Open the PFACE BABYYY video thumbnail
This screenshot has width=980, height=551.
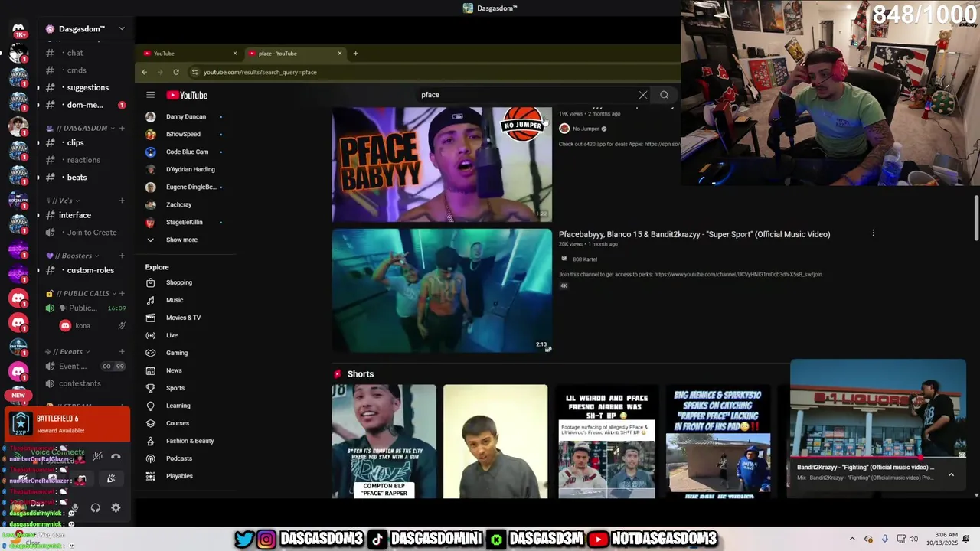click(x=442, y=165)
